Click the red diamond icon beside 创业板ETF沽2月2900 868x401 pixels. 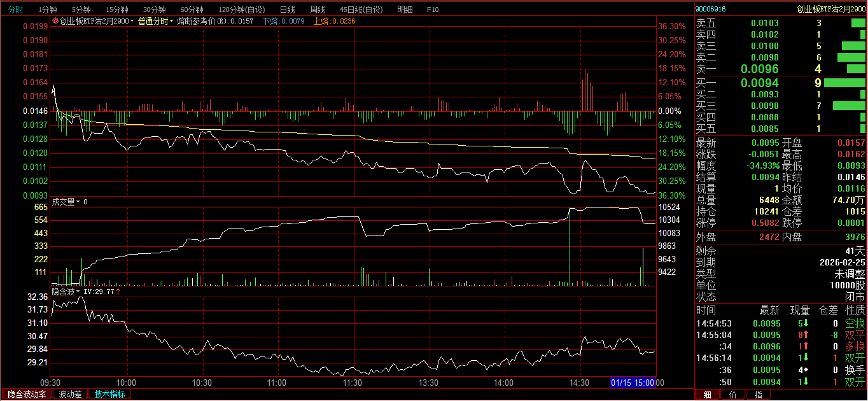point(56,21)
